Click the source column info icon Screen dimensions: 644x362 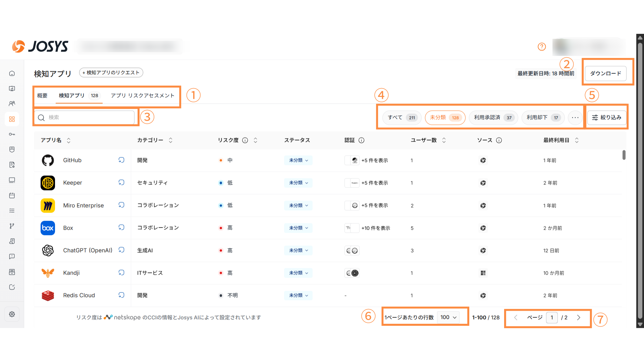(x=499, y=140)
